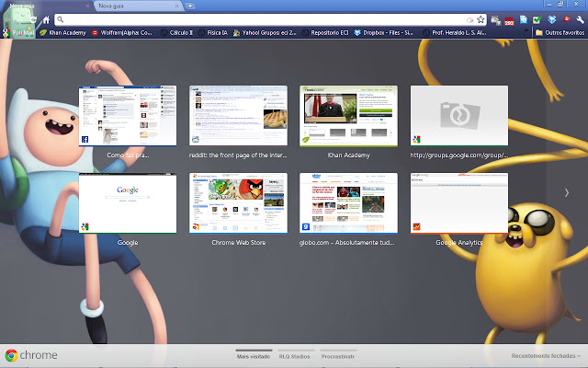588x368 pixels.
Task: Open the blue document extension icon
Action: tap(523, 20)
